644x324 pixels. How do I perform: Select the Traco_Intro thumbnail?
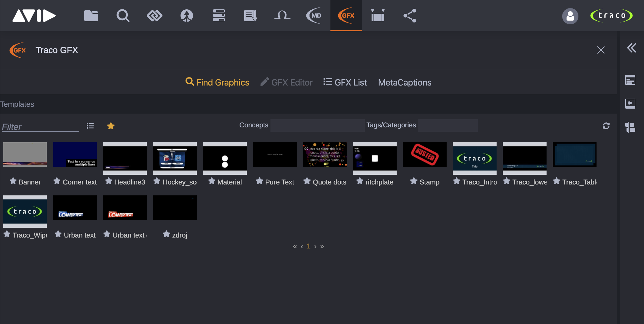click(x=475, y=159)
